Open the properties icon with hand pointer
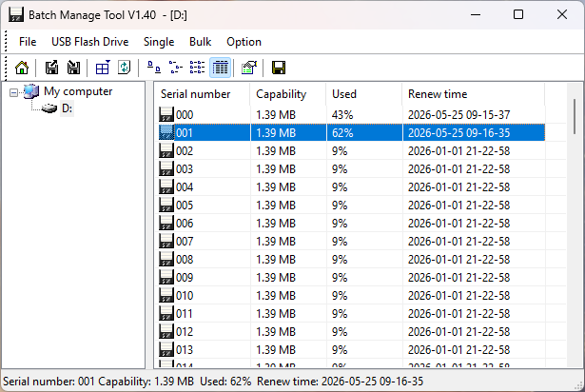Image resolution: width=585 pixels, height=392 pixels. [249, 68]
